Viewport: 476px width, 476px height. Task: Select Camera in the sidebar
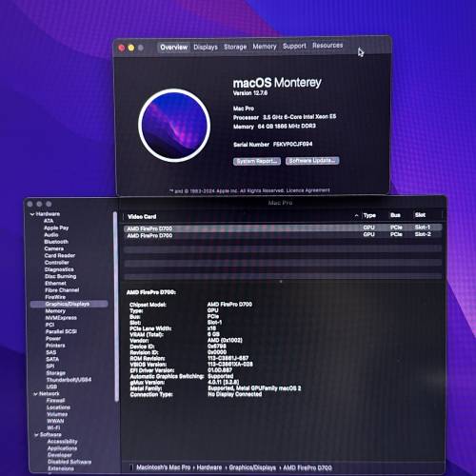54,248
